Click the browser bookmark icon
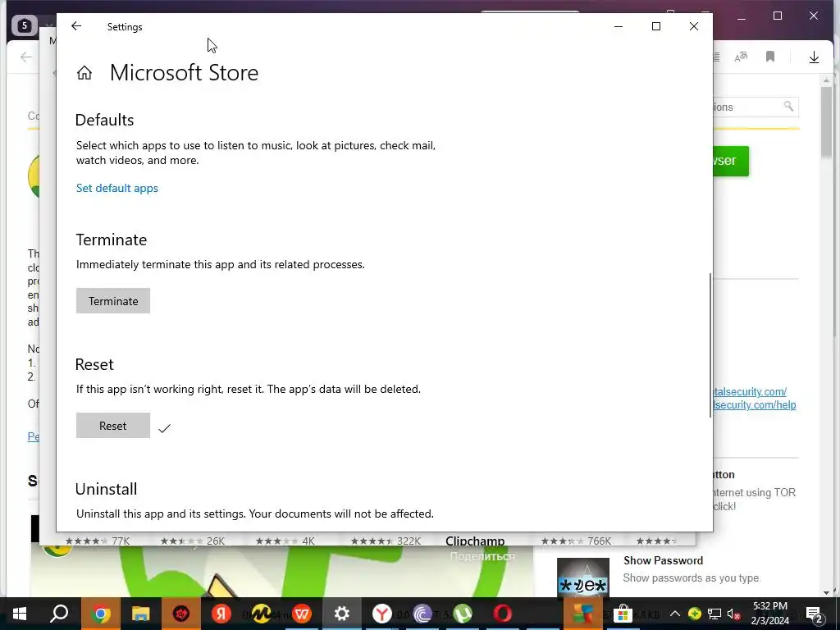This screenshot has width=840, height=630. [770, 57]
